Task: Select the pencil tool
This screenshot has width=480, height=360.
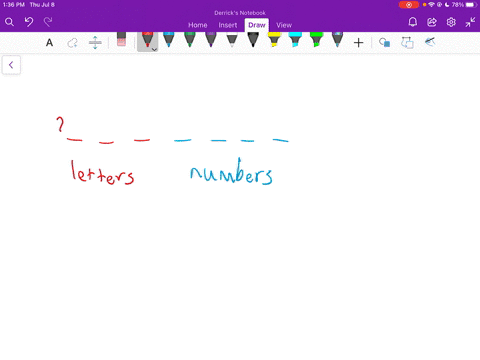Action: [x=232, y=40]
